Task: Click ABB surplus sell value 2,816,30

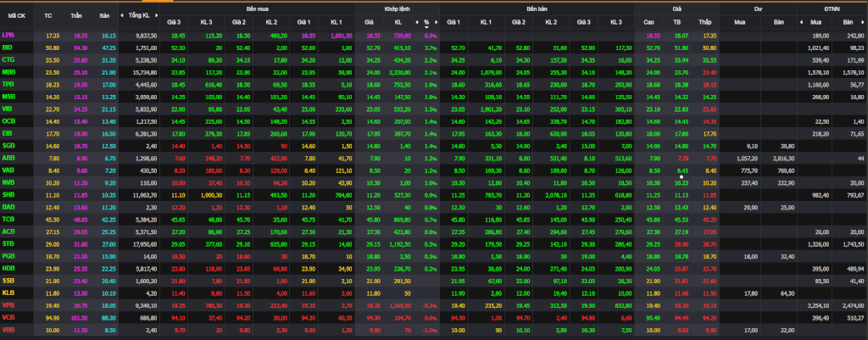Action: click(782, 158)
